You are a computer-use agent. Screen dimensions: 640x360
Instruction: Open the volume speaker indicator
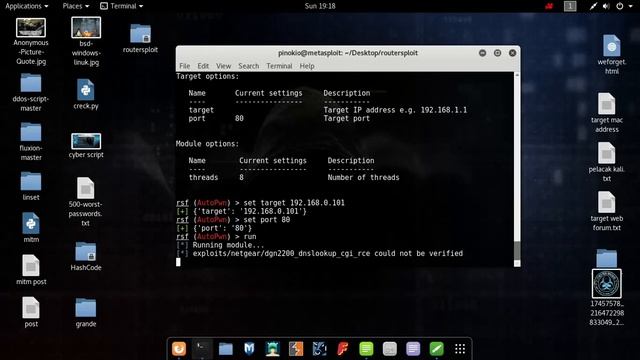pyautogui.click(x=606, y=6)
